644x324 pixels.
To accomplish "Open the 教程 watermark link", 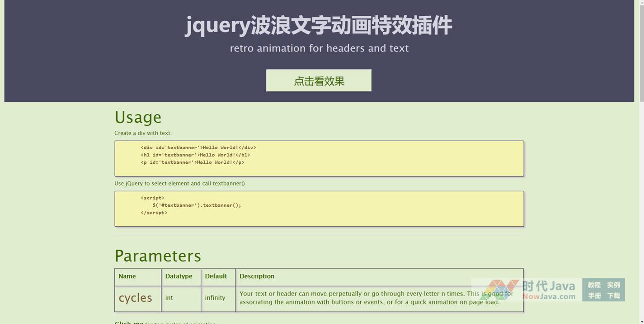I will [x=594, y=285].
